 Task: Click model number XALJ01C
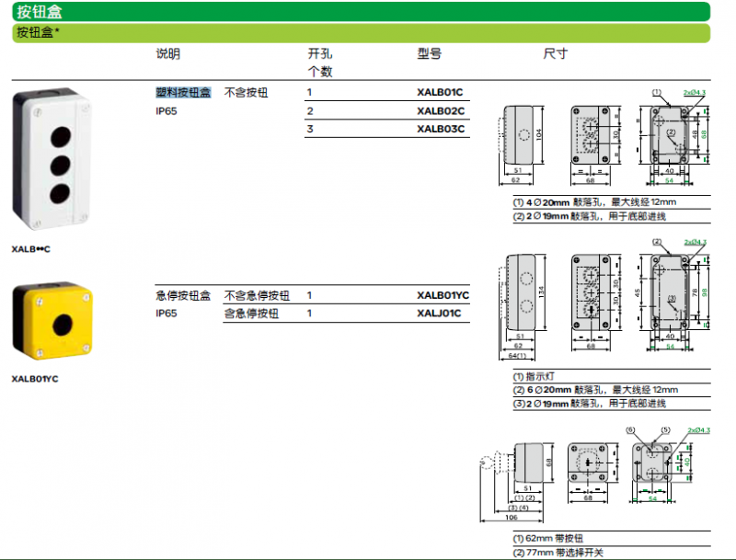tap(438, 314)
